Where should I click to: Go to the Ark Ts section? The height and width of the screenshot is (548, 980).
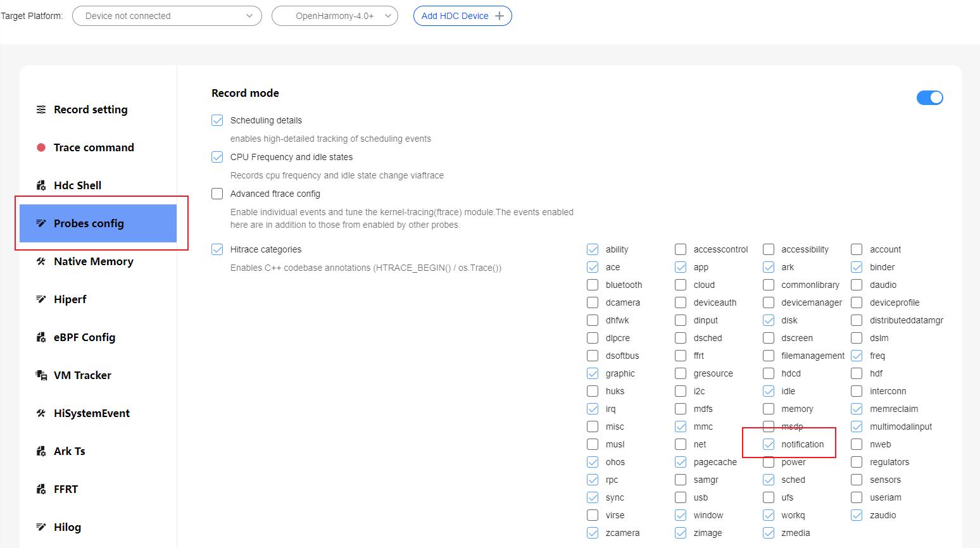pos(69,451)
